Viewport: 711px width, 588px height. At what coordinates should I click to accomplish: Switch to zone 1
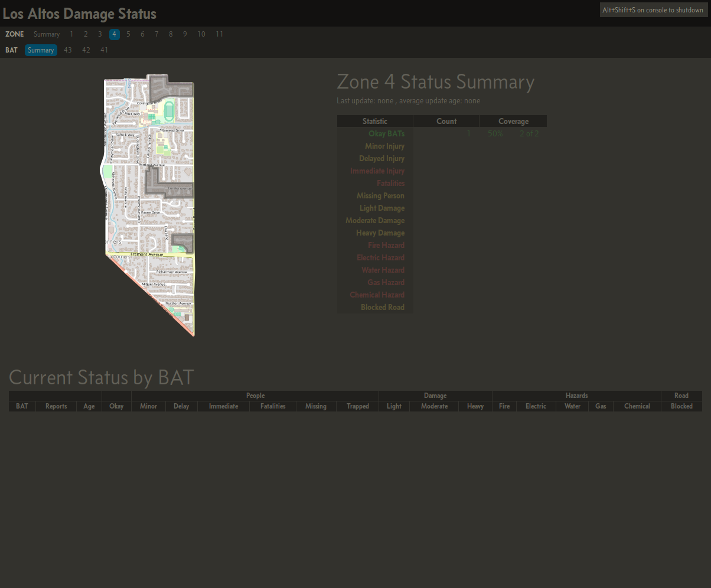71,34
